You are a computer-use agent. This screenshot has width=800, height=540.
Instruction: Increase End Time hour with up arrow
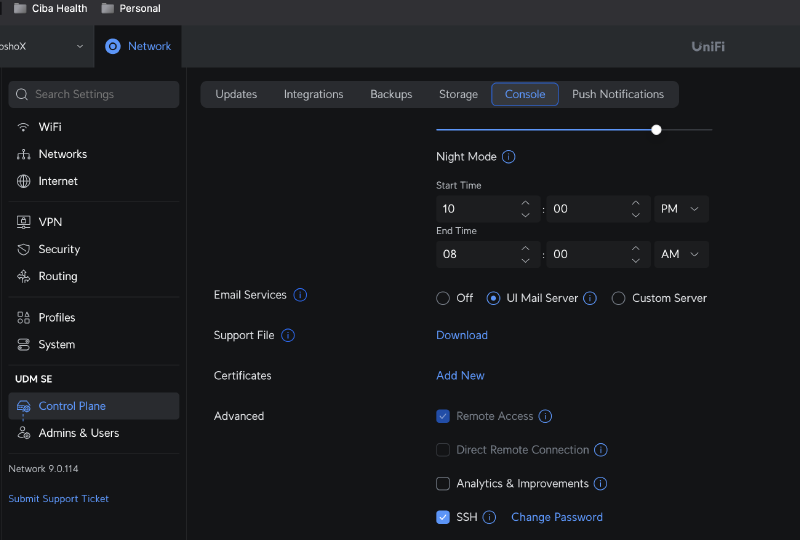point(525,249)
